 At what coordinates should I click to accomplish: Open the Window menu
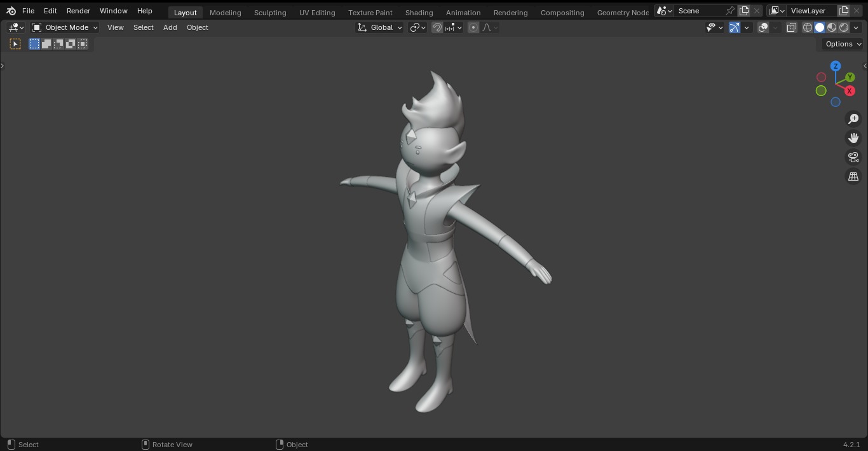pyautogui.click(x=113, y=11)
